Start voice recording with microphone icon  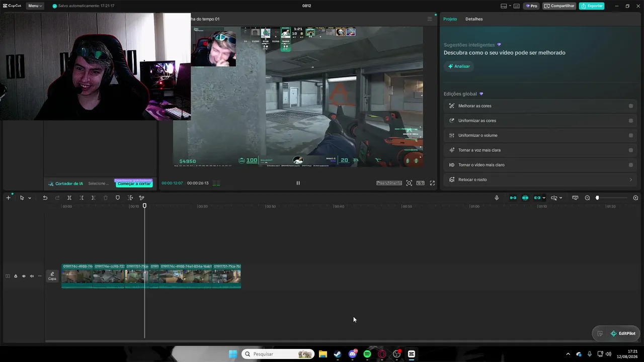497,198
